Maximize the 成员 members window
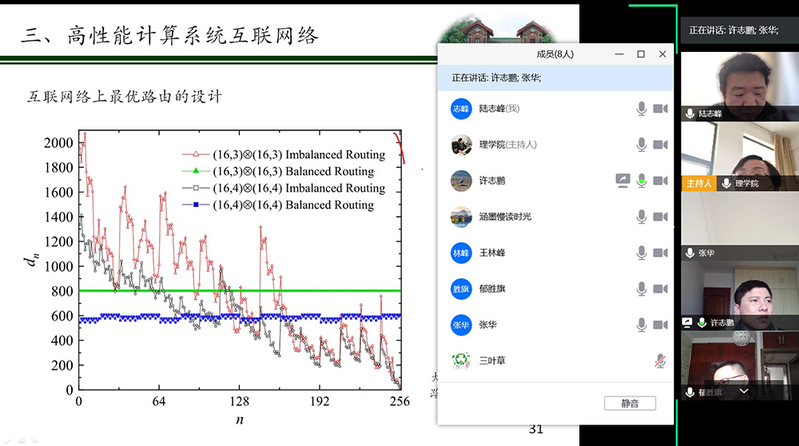The height and width of the screenshot is (446, 799). click(x=641, y=54)
